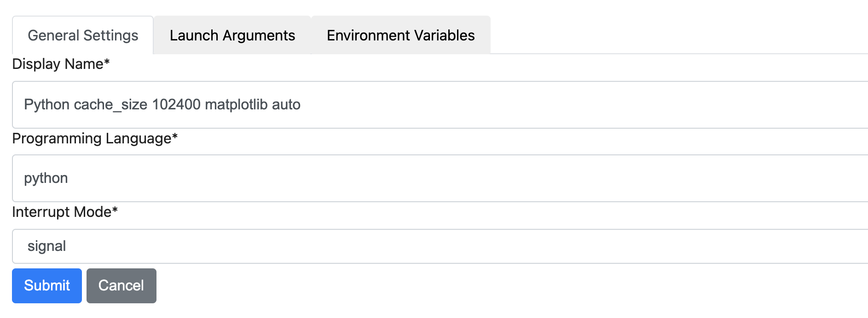868x318 pixels.
Task: Cancel the settings form
Action: click(x=121, y=285)
